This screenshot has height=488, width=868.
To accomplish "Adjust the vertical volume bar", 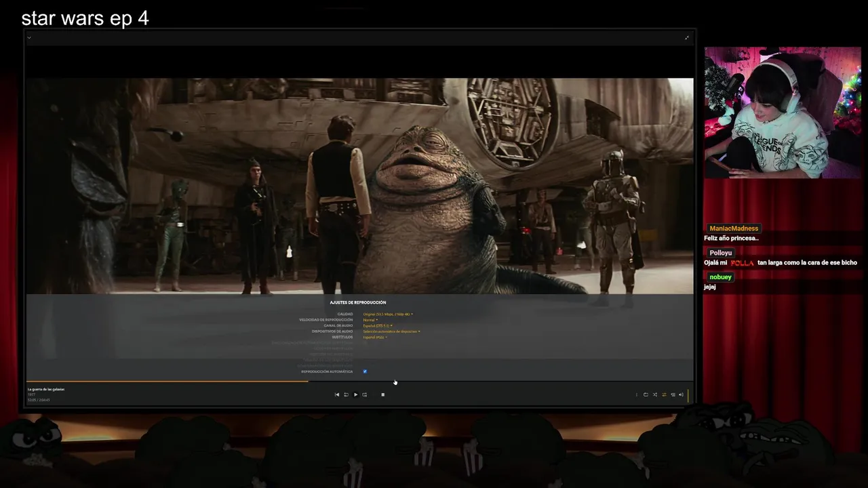I will click(688, 395).
